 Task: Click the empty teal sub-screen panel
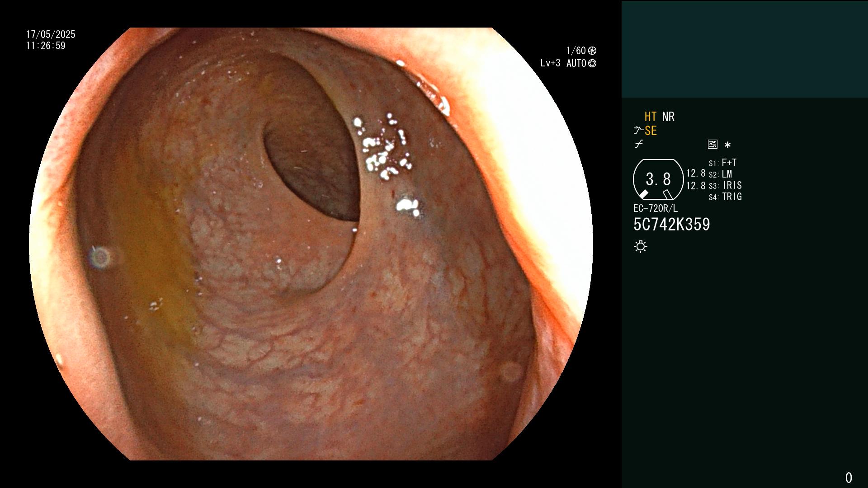(x=745, y=49)
